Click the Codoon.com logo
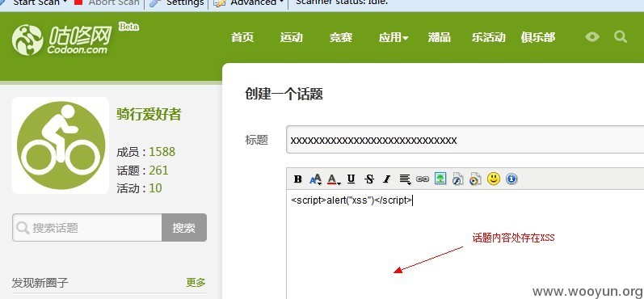Image resolution: width=644 pixels, height=299 pixels. pyautogui.click(x=61, y=40)
